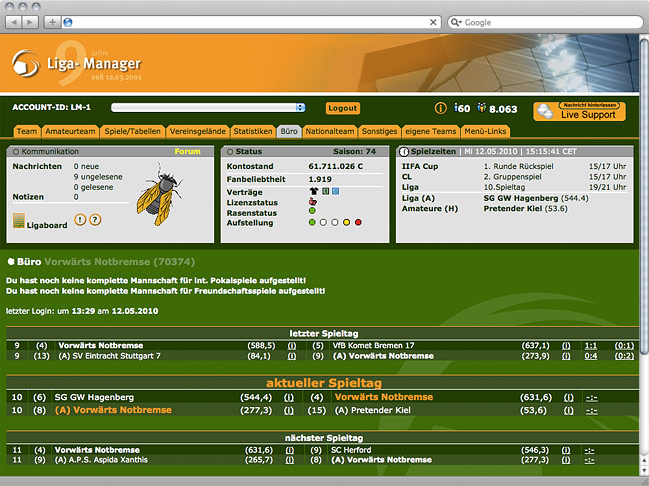
Task: Click the globe site icon in address bar
Action: pyautogui.click(x=68, y=22)
